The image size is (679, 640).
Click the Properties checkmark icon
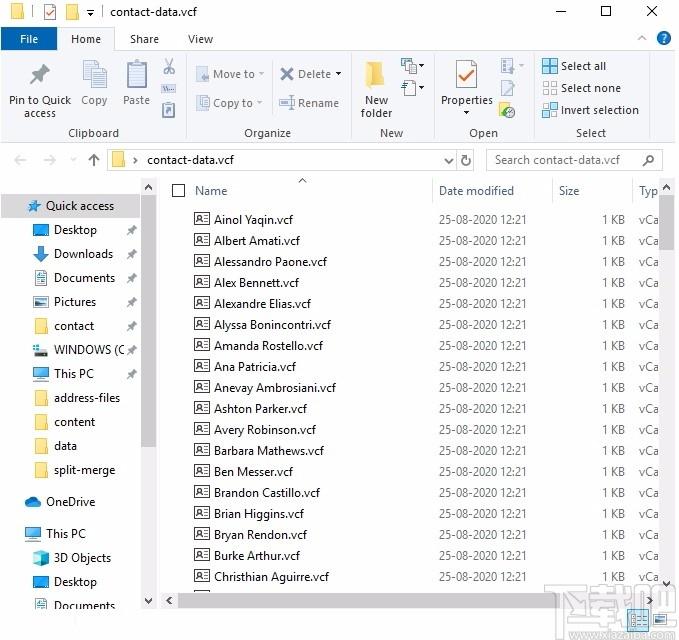coord(466,74)
